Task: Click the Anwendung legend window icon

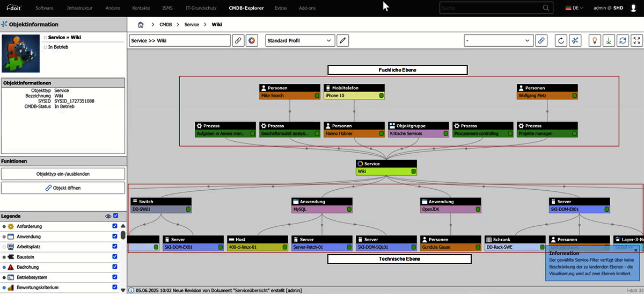Action: coord(11,236)
